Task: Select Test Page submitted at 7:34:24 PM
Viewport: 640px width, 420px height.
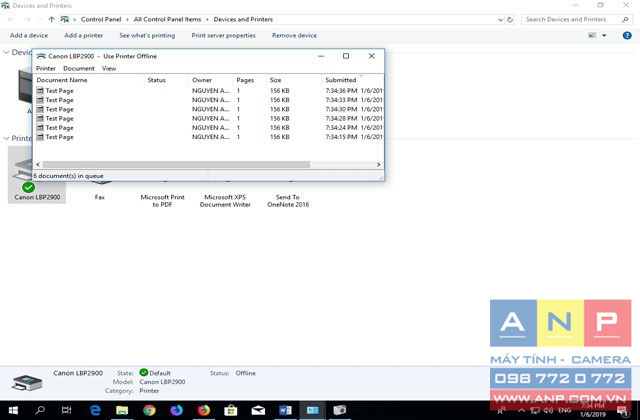Action: coord(209,128)
